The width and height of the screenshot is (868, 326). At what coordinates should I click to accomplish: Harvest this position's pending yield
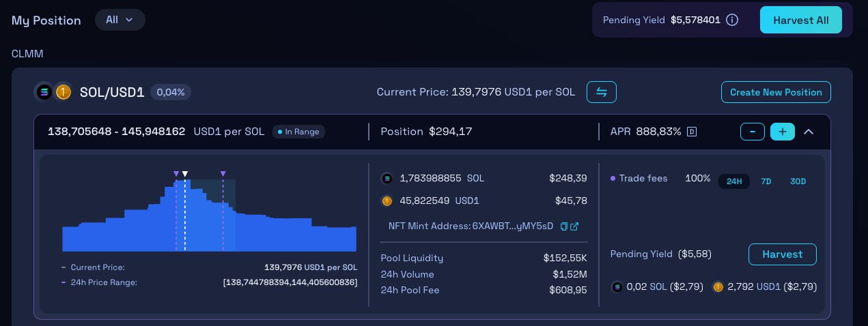click(x=782, y=254)
